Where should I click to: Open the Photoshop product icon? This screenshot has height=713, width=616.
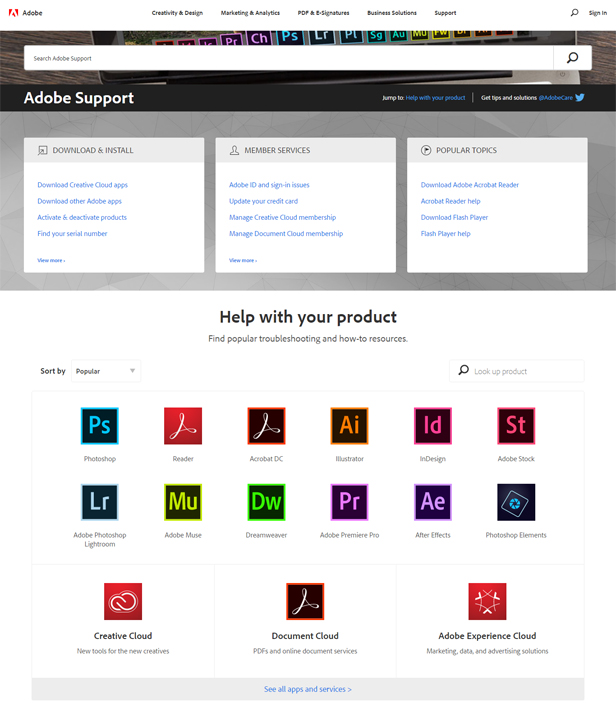[100, 426]
